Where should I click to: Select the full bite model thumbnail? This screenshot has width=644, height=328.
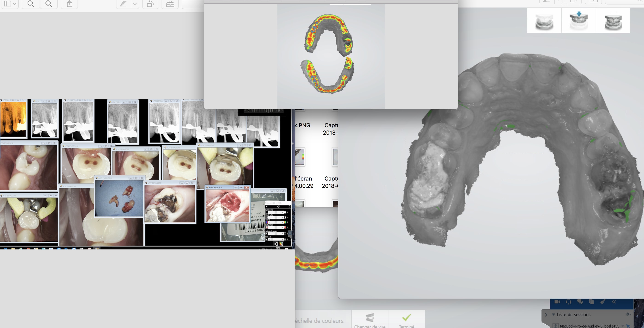(x=613, y=21)
